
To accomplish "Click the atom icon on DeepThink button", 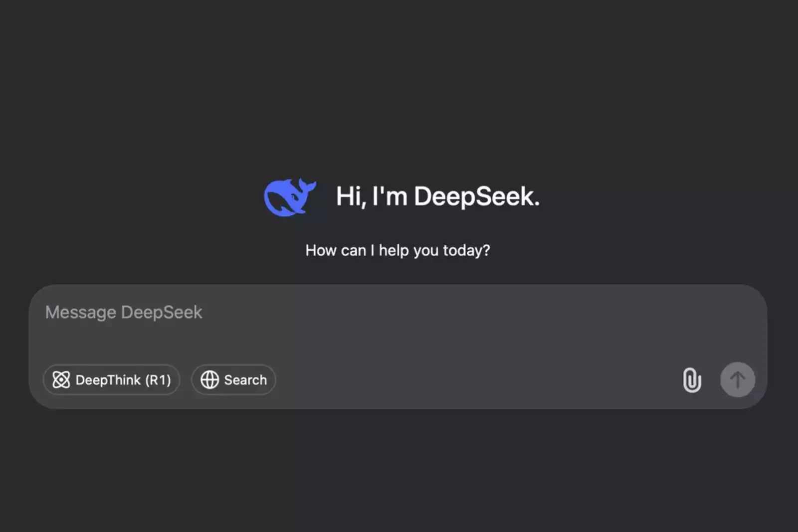I will tap(61, 380).
